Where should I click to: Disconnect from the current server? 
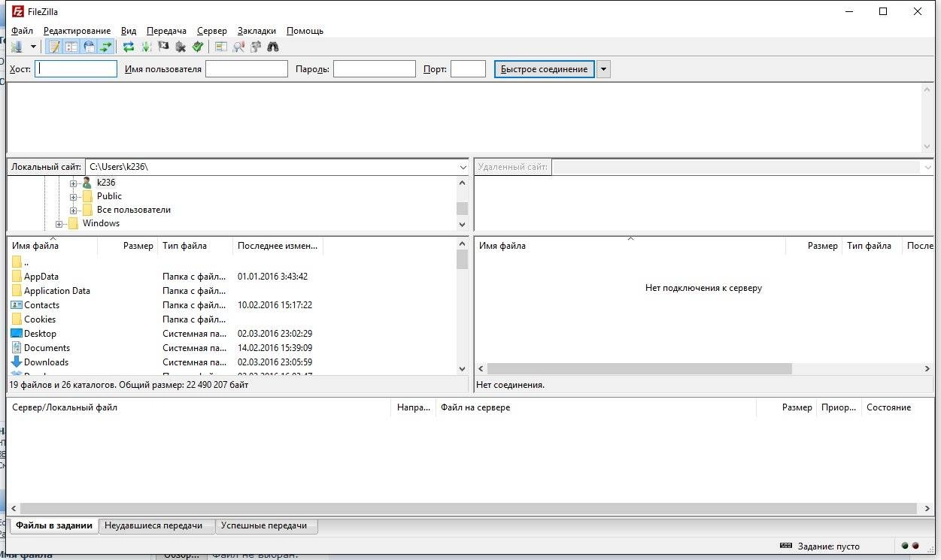click(x=181, y=47)
